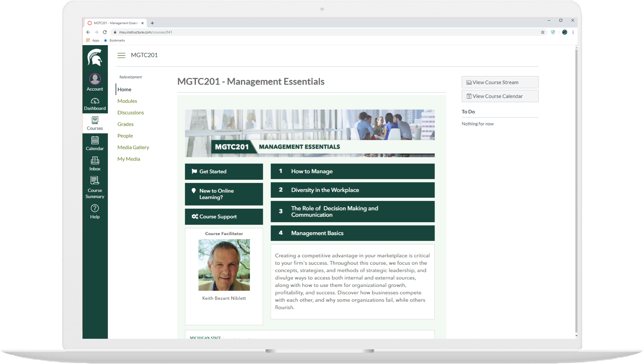
Task: Click the site padlock icon
Action: pos(115,32)
